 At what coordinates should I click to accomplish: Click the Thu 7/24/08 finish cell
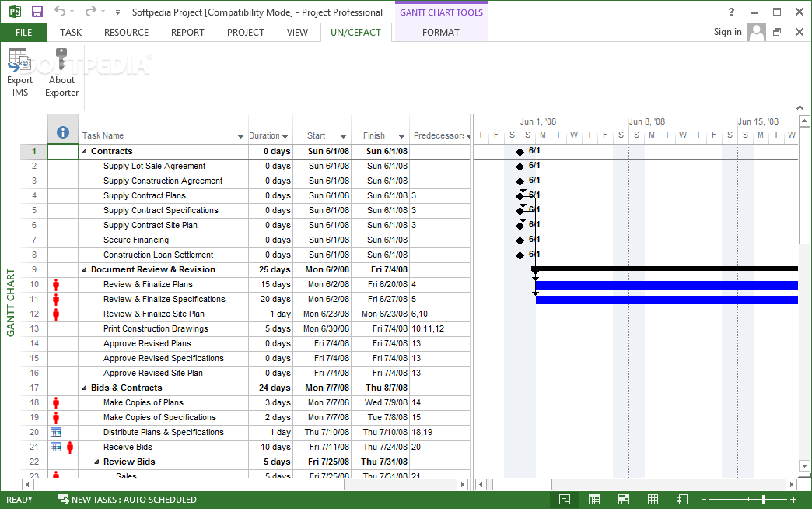pyautogui.click(x=380, y=447)
